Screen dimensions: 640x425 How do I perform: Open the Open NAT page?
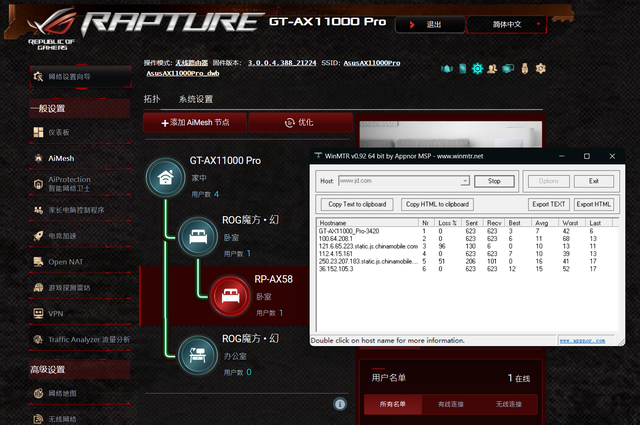coord(80,262)
